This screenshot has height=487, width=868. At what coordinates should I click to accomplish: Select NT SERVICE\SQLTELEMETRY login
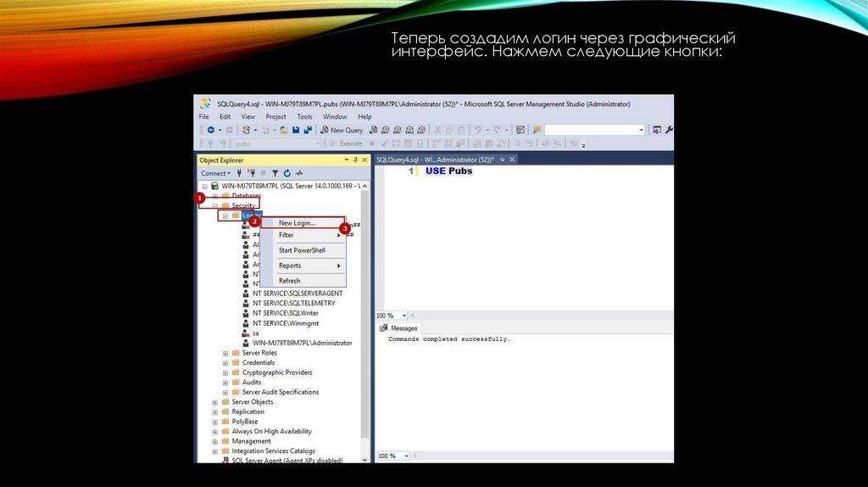coord(294,304)
